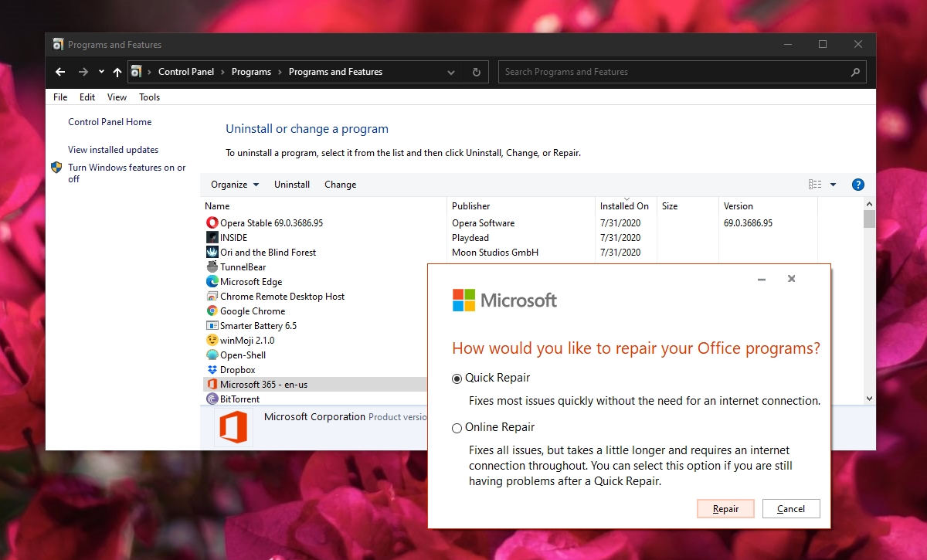Viewport: 927px width, 560px height.
Task: Refresh the Programs and Features list
Action: pyautogui.click(x=477, y=72)
